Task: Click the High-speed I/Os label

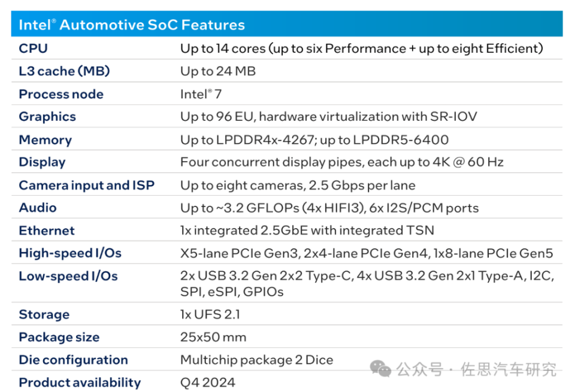Action: [70, 253]
